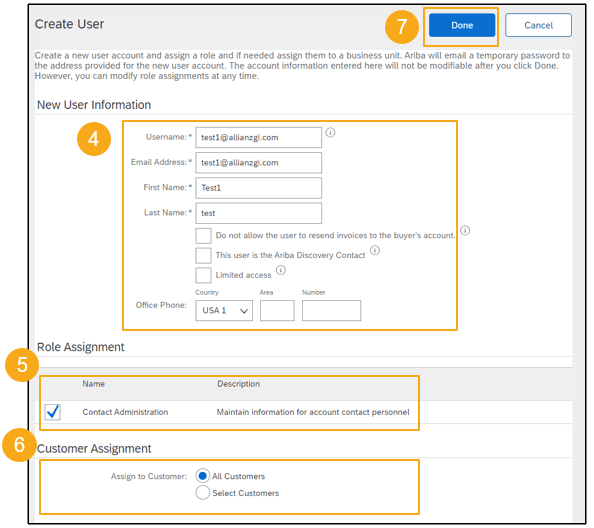View Limited access info icon
Viewport: 594px width, 528px height.
[x=281, y=270]
